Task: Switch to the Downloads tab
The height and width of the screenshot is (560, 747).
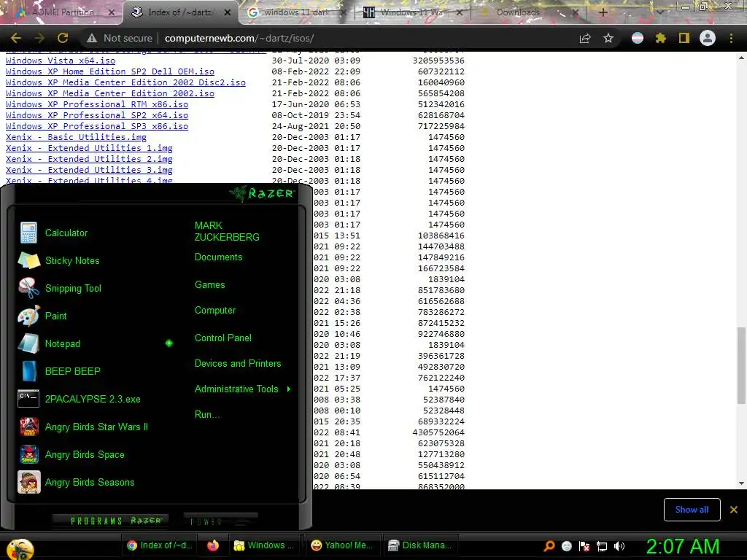Action: (x=519, y=12)
